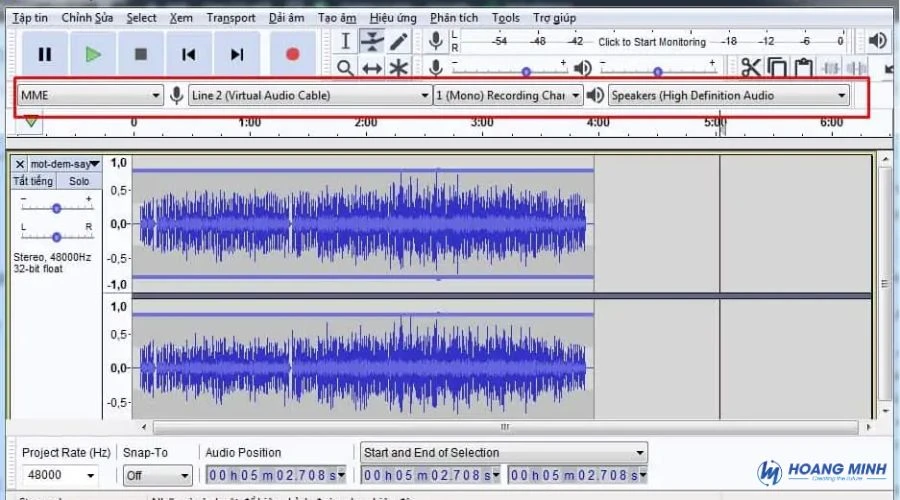The image size is (900, 500).
Task: Click the playback meter speaker icon
Action: pos(877,41)
